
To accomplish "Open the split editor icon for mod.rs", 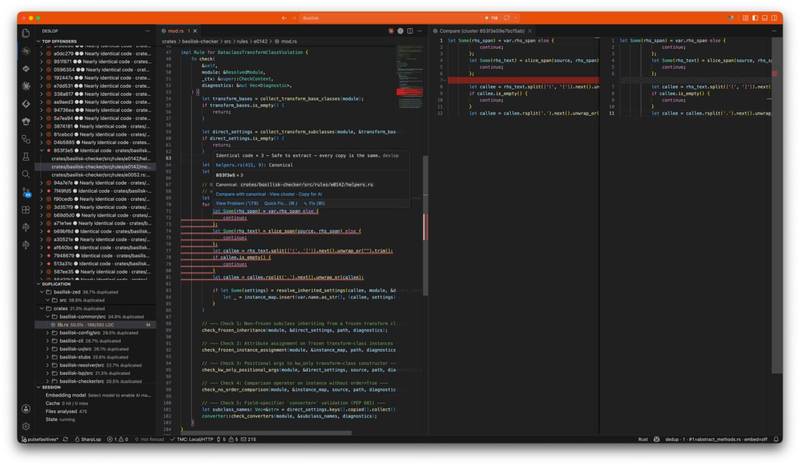I will [x=410, y=31].
